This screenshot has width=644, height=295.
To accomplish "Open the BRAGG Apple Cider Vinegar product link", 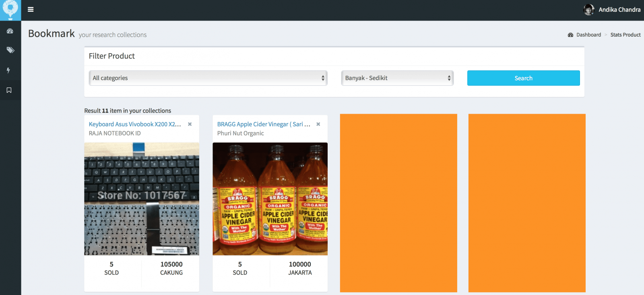I will click(x=264, y=124).
